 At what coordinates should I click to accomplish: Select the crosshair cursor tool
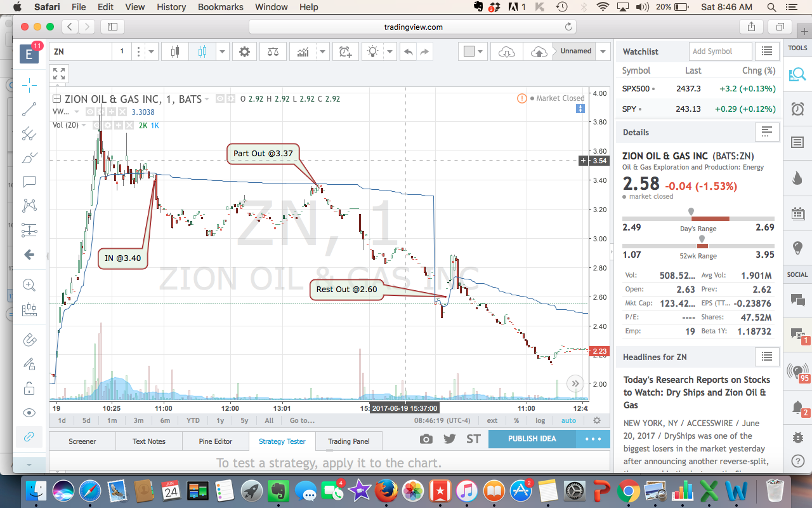(x=29, y=85)
